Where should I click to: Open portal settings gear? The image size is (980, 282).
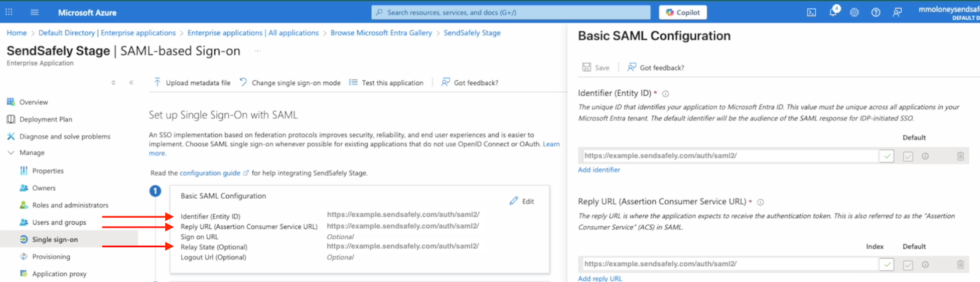click(854, 12)
